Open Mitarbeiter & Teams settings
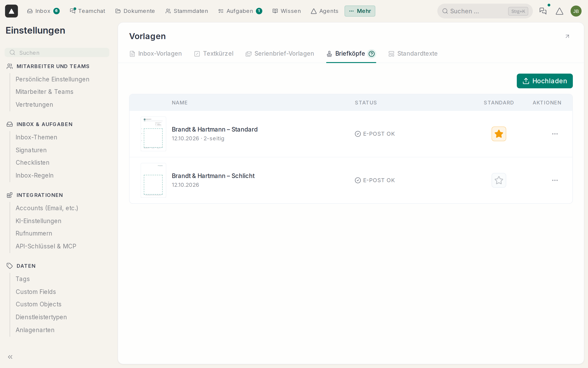 tap(45, 92)
